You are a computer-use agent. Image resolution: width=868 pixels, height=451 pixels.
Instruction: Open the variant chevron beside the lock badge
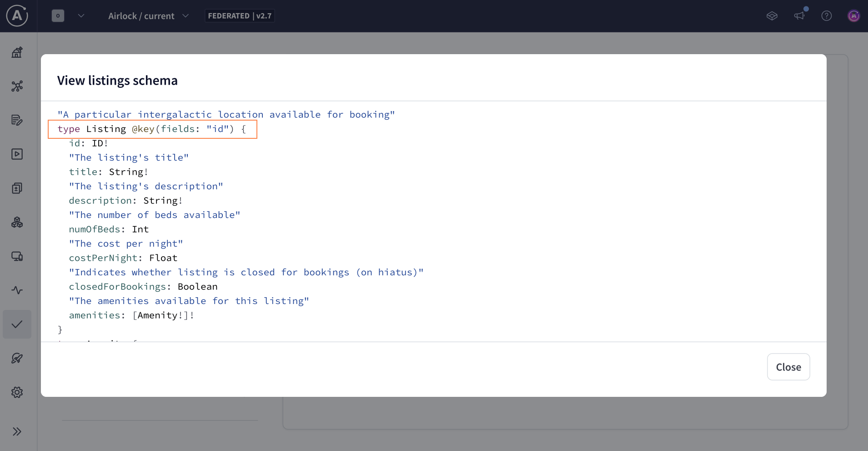pos(81,15)
